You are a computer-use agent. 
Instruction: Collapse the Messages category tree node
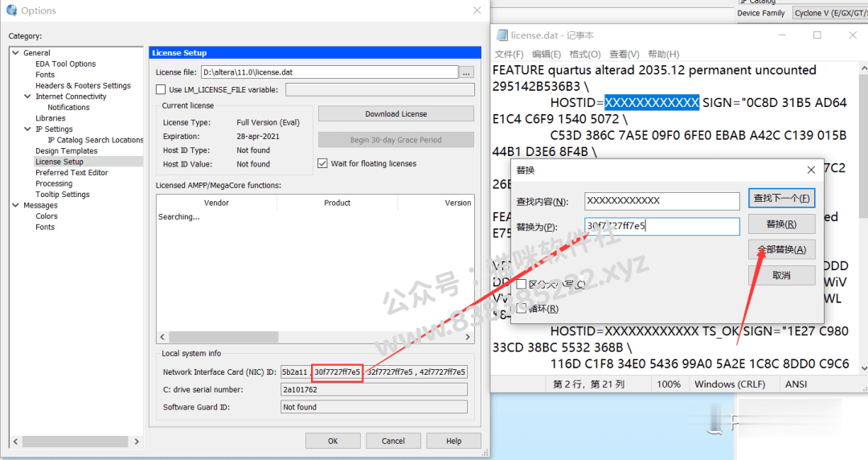tap(15, 205)
